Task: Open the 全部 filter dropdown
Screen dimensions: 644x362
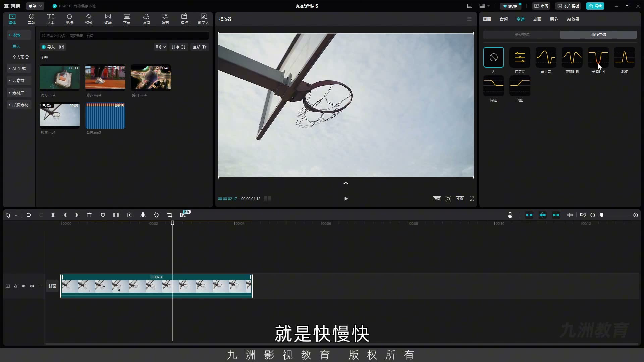Action: pos(200,47)
